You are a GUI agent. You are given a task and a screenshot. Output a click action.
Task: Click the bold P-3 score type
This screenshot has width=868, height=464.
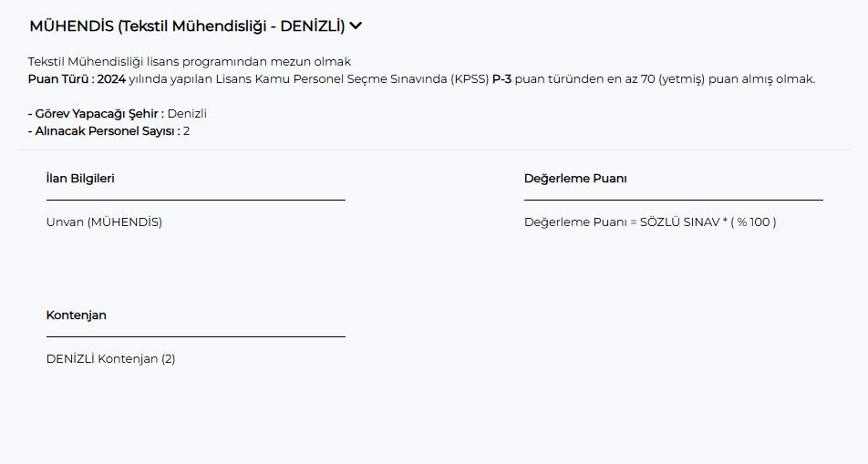click(x=502, y=79)
